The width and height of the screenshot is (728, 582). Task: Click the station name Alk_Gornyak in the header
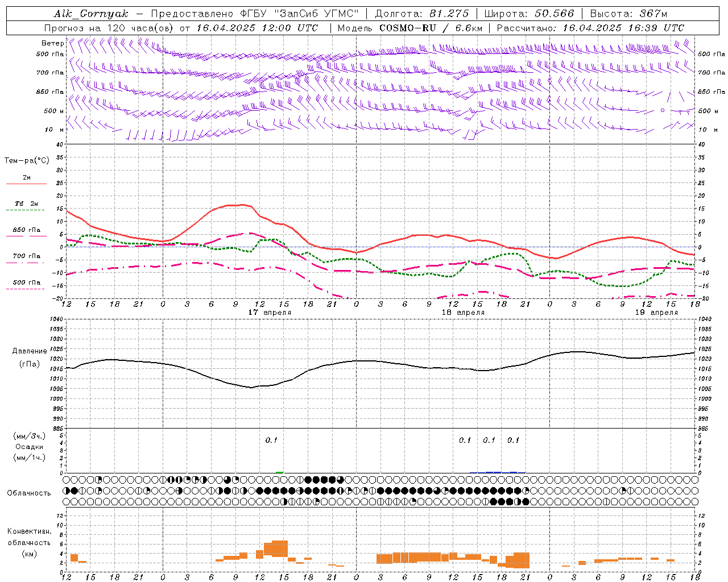click(x=91, y=14)
